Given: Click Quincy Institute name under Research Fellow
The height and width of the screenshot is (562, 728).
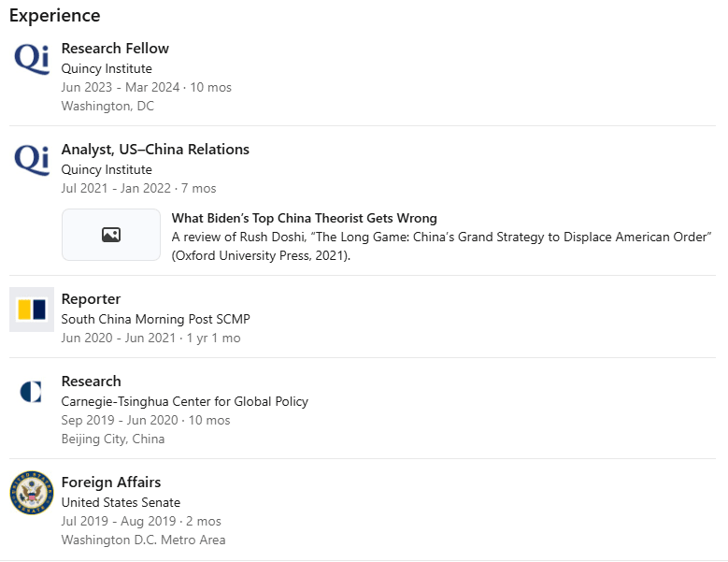Looking at the screenshot, I should (107, 68).
